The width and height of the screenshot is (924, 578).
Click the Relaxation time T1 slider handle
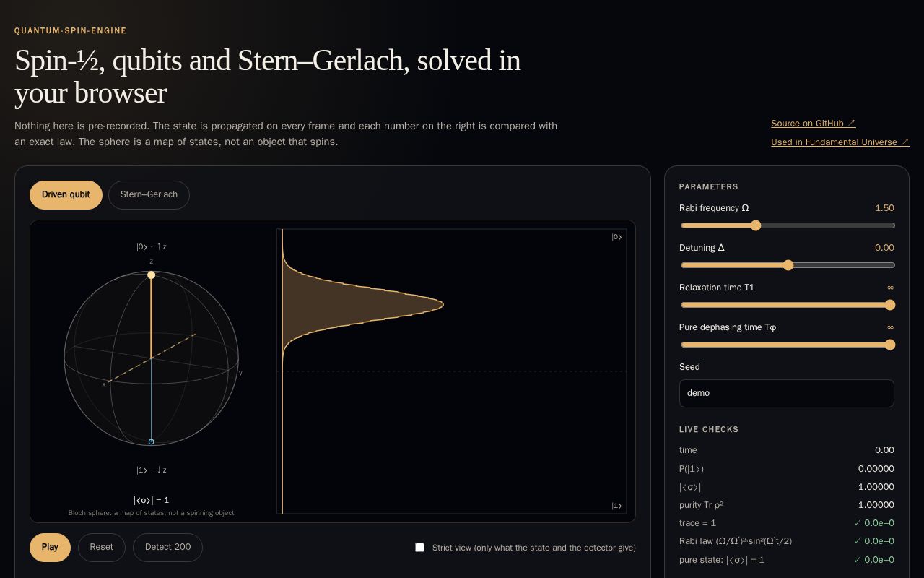tap(890, 305)
